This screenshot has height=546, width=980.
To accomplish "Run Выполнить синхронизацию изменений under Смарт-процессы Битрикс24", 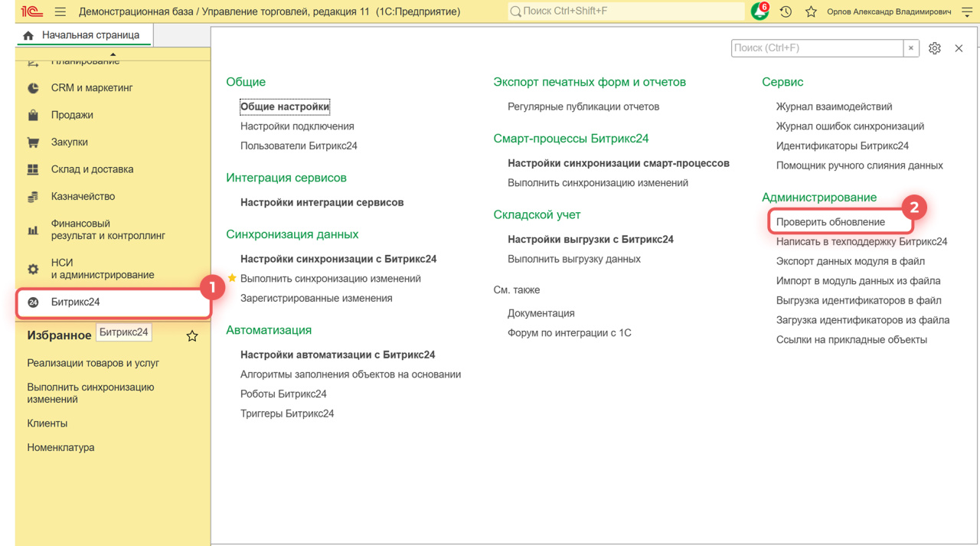I will point(598,183).
